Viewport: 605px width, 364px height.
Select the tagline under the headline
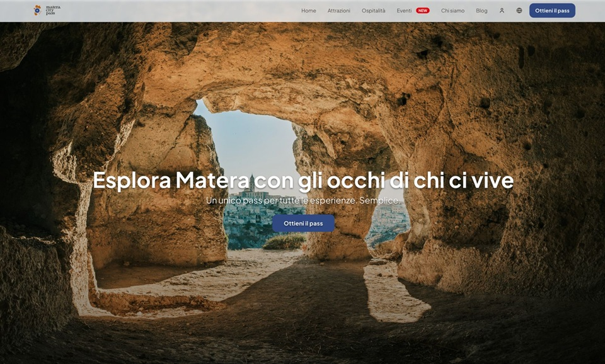click(x=302, y=201)
